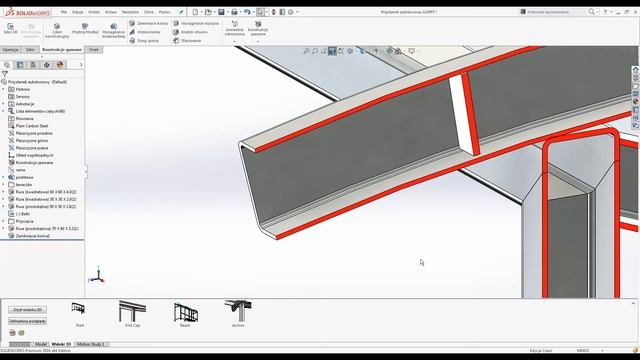Select the Sfazowanie (chamfer) tool

[x=187, y=40]
